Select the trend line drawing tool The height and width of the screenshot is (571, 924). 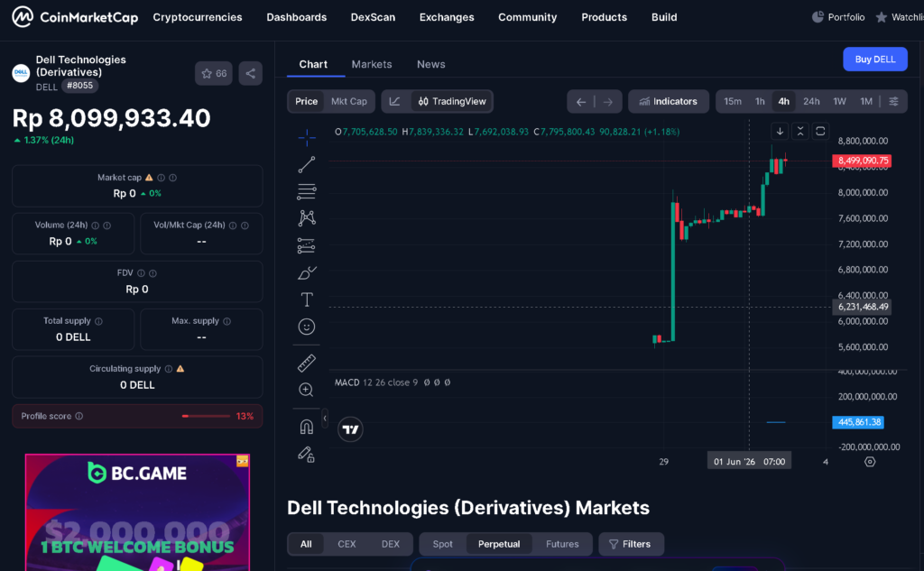click(x=307, y=164)
